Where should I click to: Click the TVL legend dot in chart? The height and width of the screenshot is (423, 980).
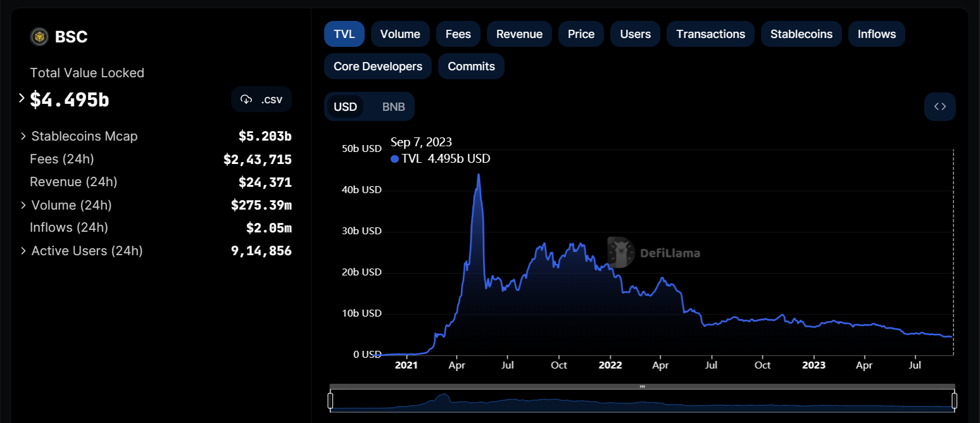395,159
